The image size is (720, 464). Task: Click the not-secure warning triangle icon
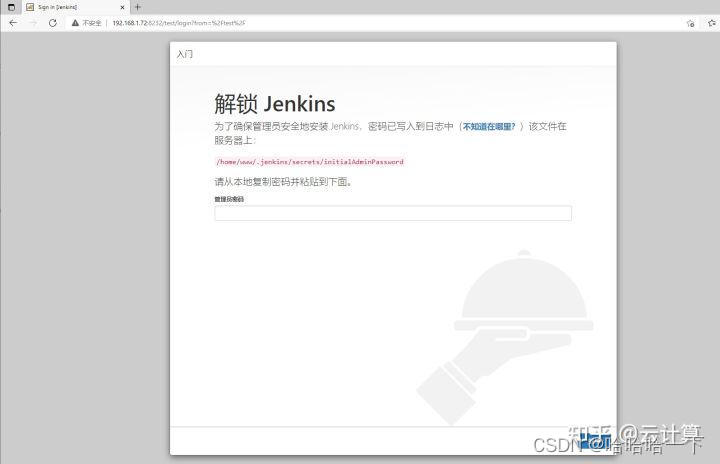(x=75, y=23)
